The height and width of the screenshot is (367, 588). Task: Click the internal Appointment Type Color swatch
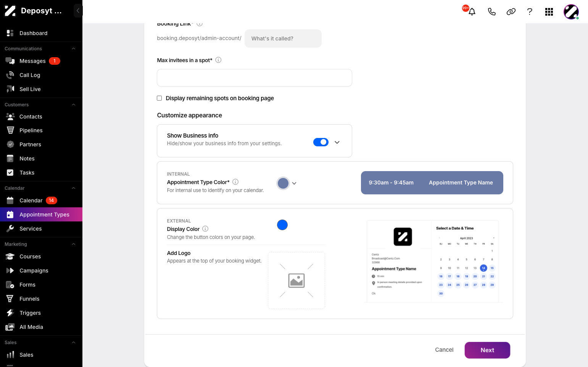coord(283,183)
